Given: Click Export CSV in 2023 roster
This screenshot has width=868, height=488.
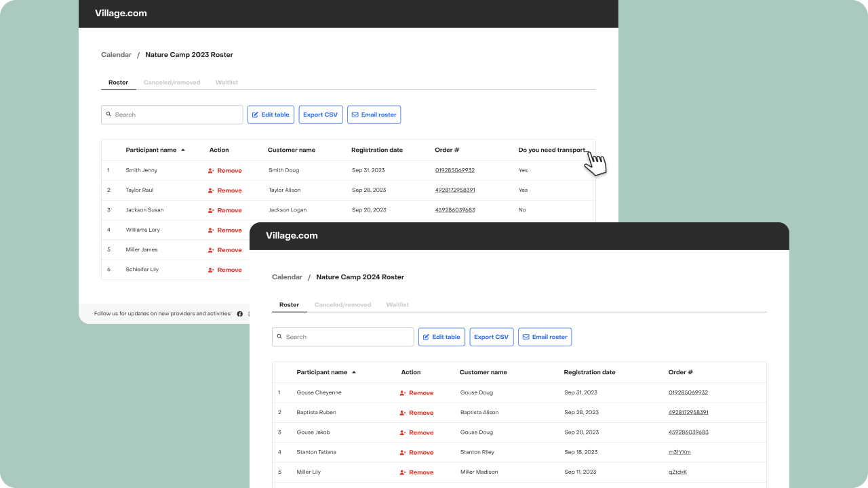Looking at the screenshot, I should (x=321, y=115).
